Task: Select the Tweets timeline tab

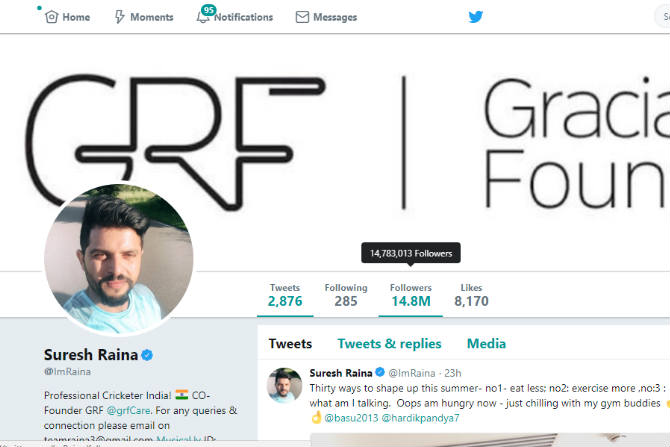Action: coord(290,344)
